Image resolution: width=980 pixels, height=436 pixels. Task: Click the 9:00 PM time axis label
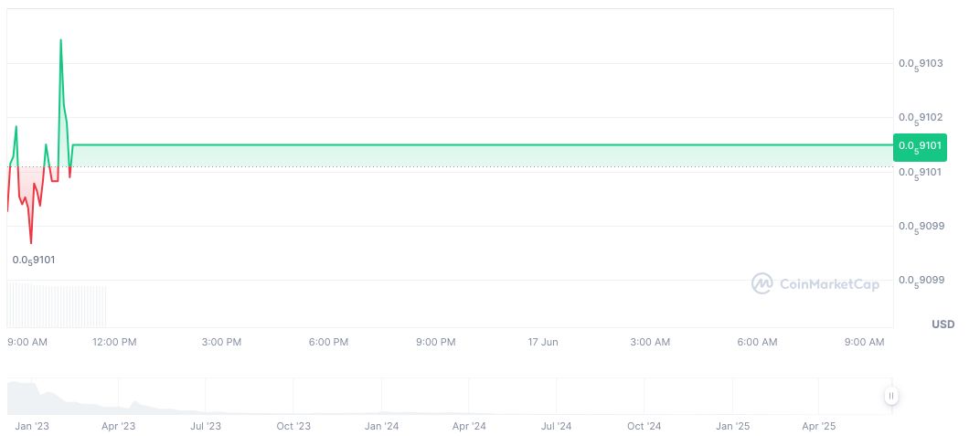point(435,342)
